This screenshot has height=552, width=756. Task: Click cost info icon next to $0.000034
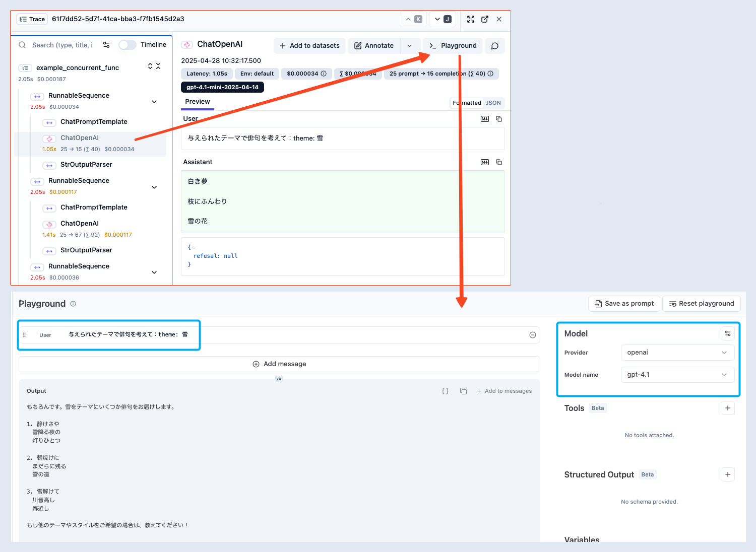324,74
